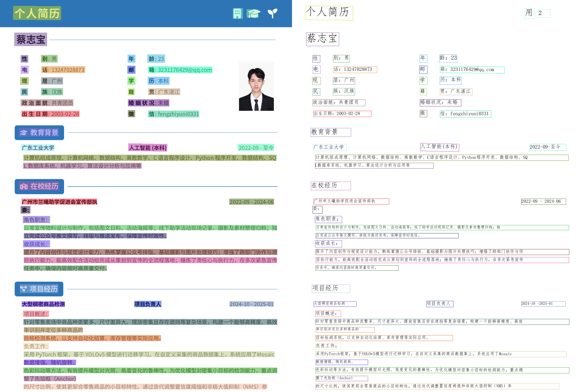This screenshot has height=392, width=584.
Task: Click the building icon in the header
Action: point(238,13)
